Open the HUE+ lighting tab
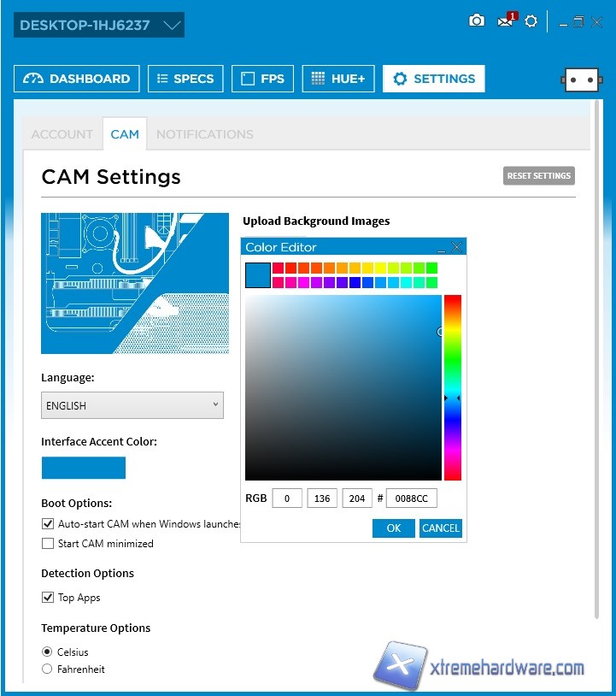616x696 pixels. [338, 79]
